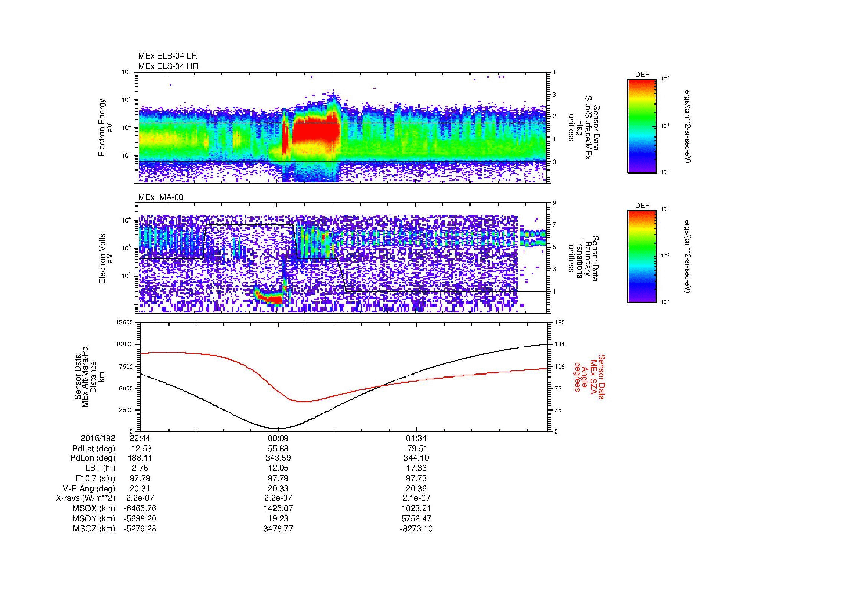Click the 'Sun/Surface/MEx Flag unitless' axis label
Screen dimensions: 868x613
584,128
